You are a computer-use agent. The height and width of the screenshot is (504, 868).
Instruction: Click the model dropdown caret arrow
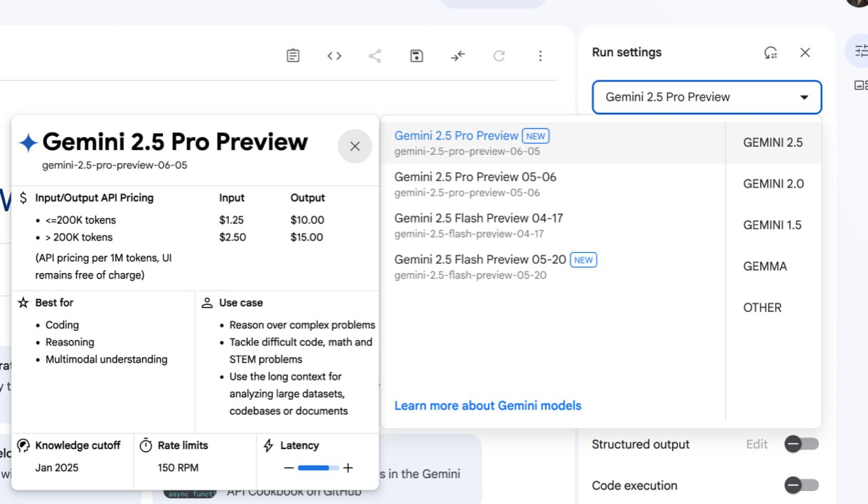[804, 98]
